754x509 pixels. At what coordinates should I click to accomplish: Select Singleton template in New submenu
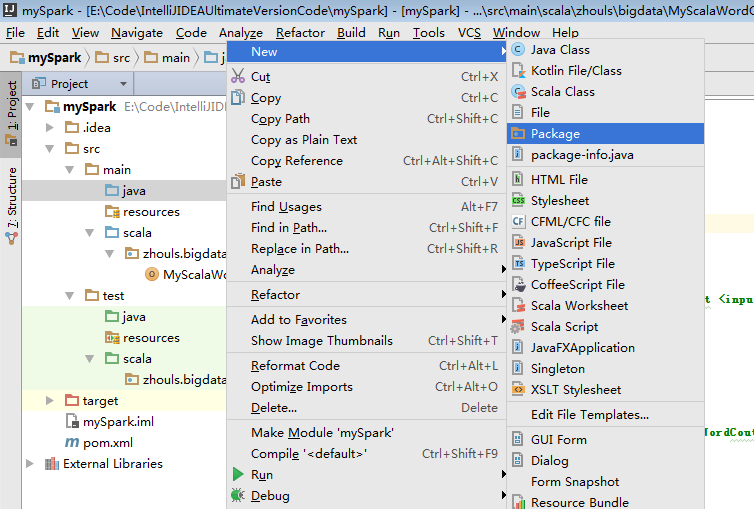tap(605, 369)
